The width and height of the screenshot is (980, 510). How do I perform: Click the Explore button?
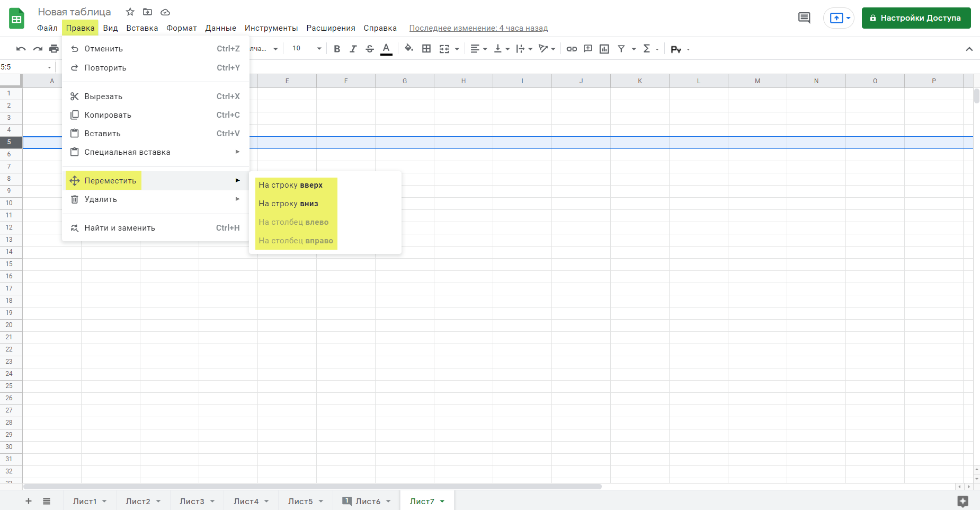click(963, 501)
